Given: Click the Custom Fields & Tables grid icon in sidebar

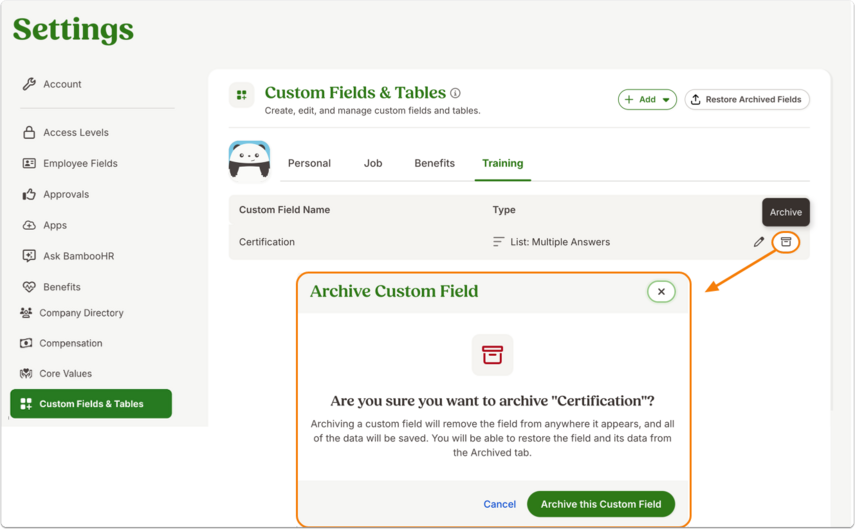Looking at the screenshot, I should pos(26,404).
